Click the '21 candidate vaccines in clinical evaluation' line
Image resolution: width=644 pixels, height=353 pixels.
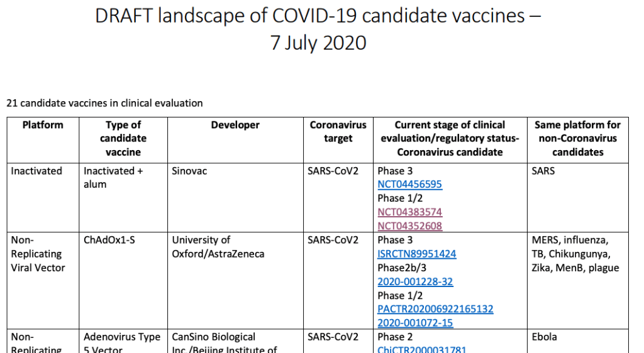104,103
